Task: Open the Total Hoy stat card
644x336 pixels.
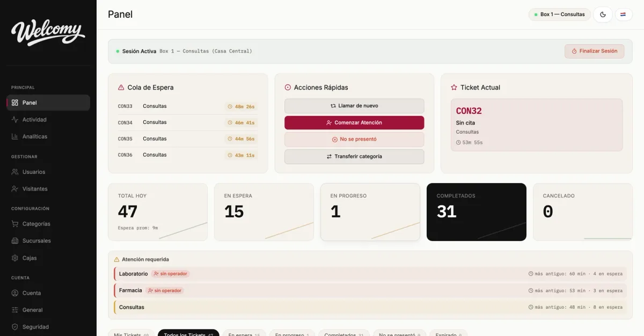Action: coord(158,212)
